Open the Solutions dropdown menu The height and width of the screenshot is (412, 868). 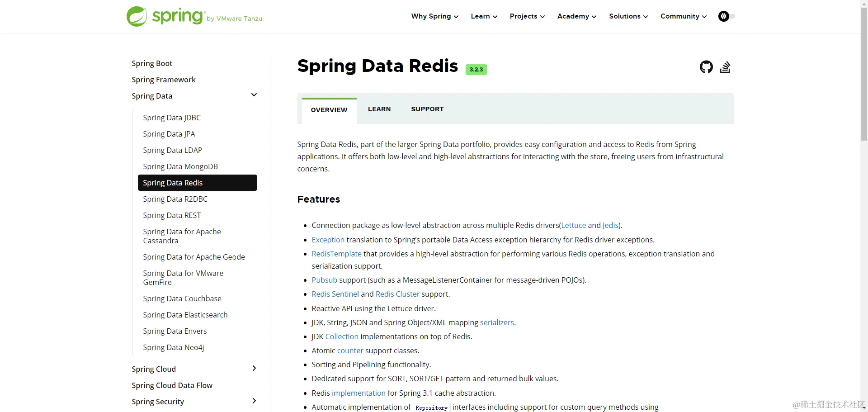[x=628, y=16]
